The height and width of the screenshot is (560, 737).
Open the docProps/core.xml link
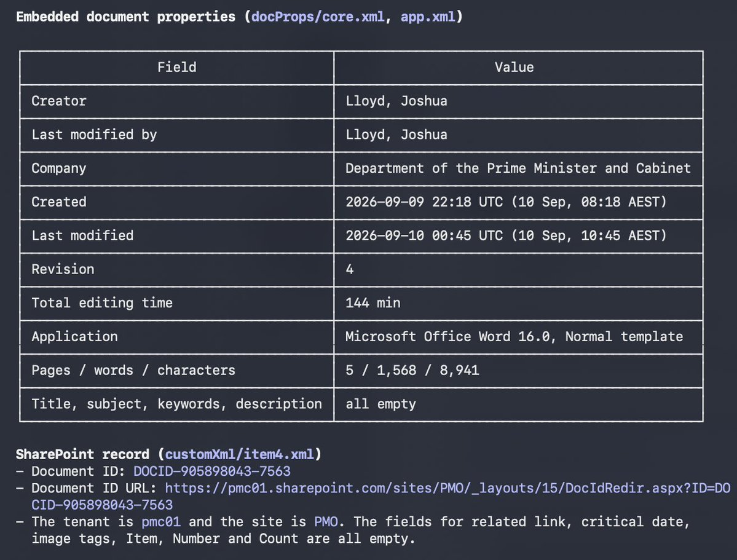tap(318, 17)
